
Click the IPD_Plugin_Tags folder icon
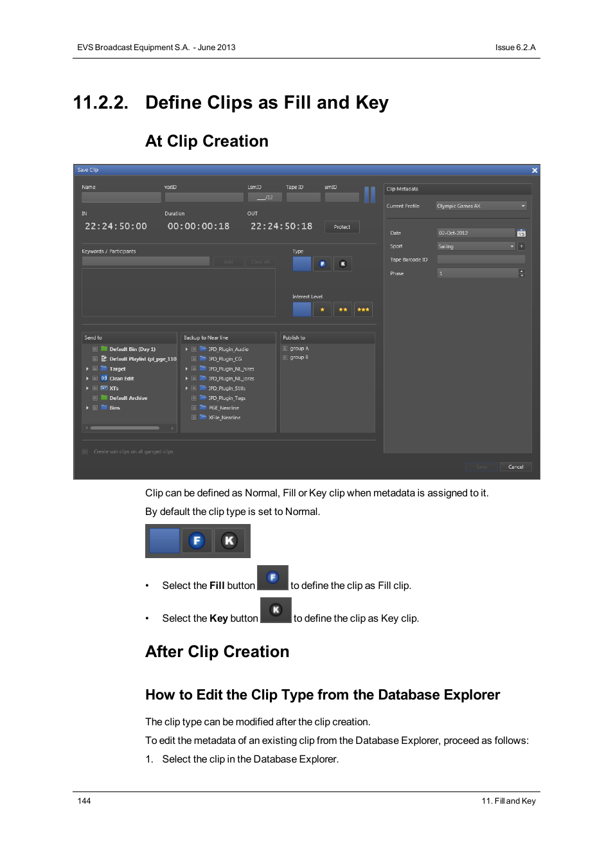pos(203,398)
